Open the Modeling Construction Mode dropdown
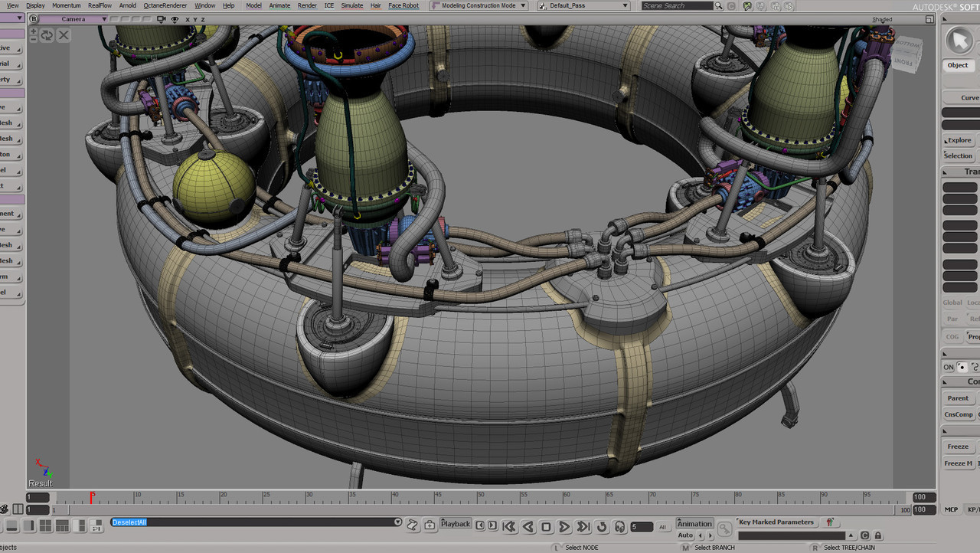 tap(479, 5)
